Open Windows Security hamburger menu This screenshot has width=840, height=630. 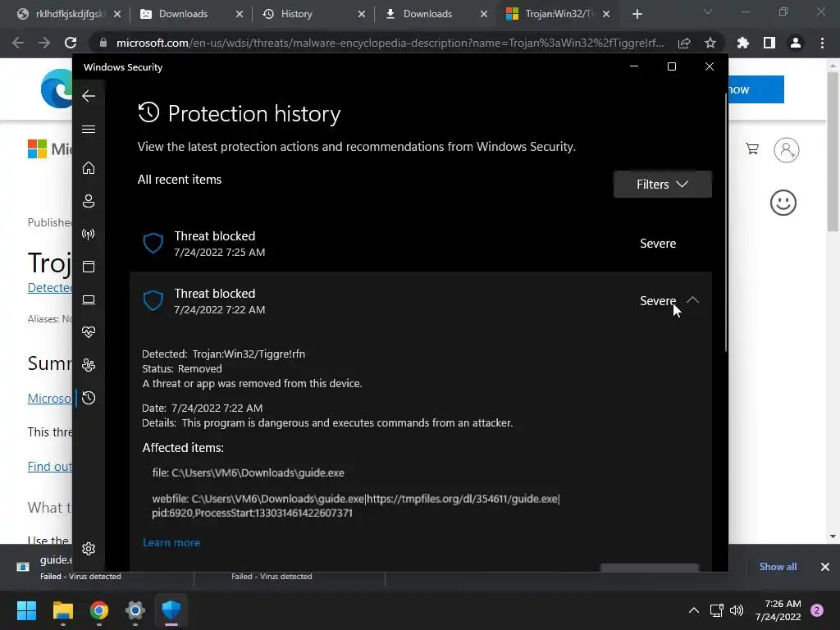pos(89,129)
